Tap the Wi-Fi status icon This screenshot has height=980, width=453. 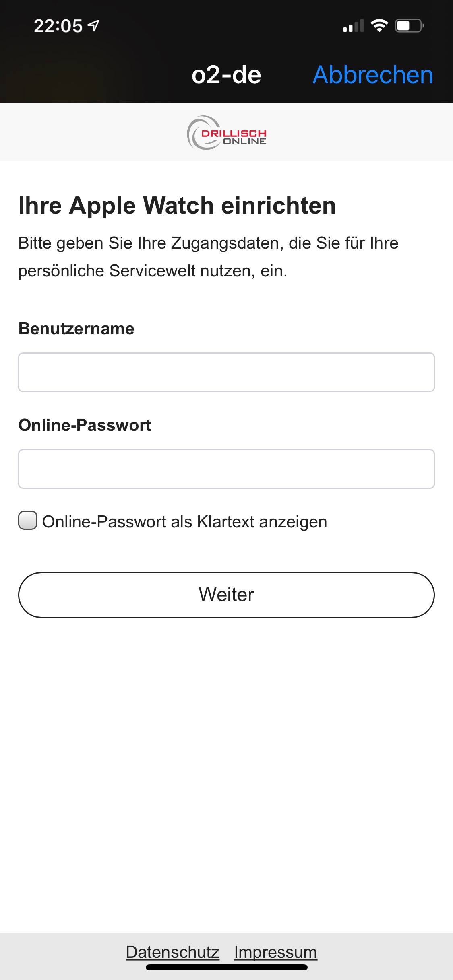tap(379, 26)
